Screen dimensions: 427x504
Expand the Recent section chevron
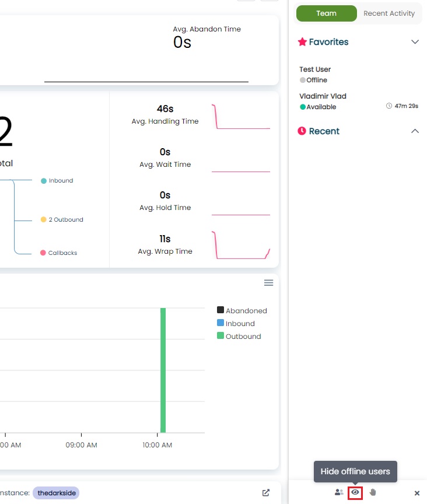415,131
